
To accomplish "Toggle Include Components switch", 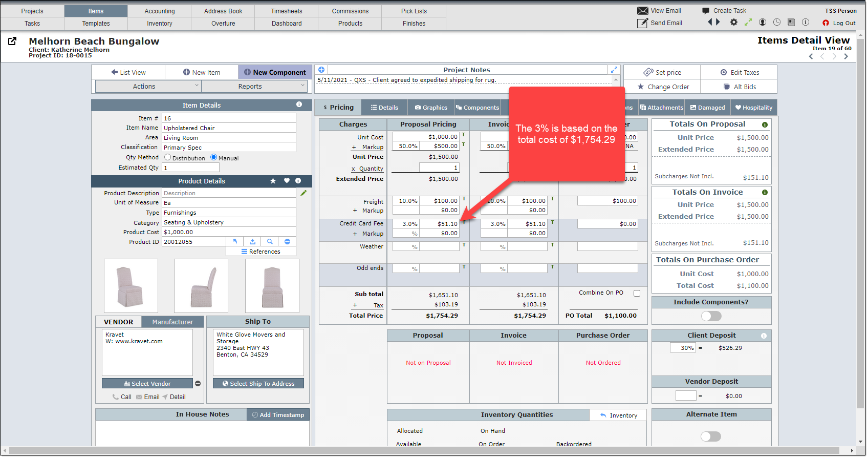I will 711,316.
